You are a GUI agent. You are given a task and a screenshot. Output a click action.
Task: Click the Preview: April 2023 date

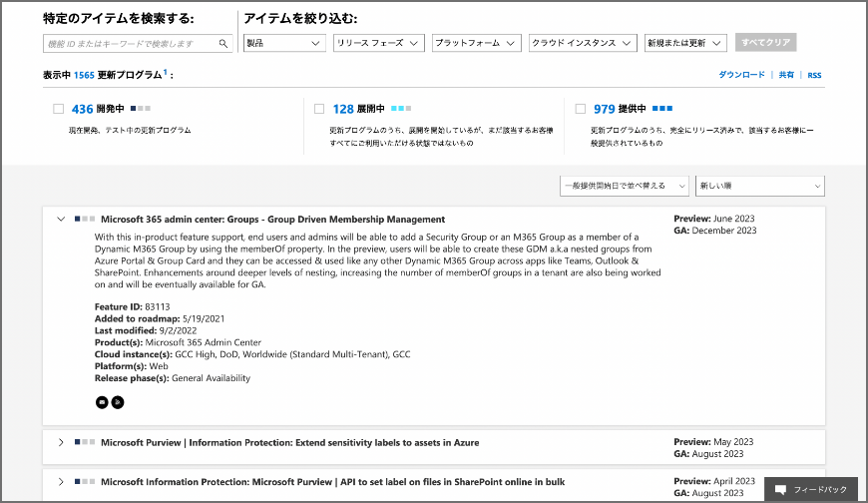point(714,481)
